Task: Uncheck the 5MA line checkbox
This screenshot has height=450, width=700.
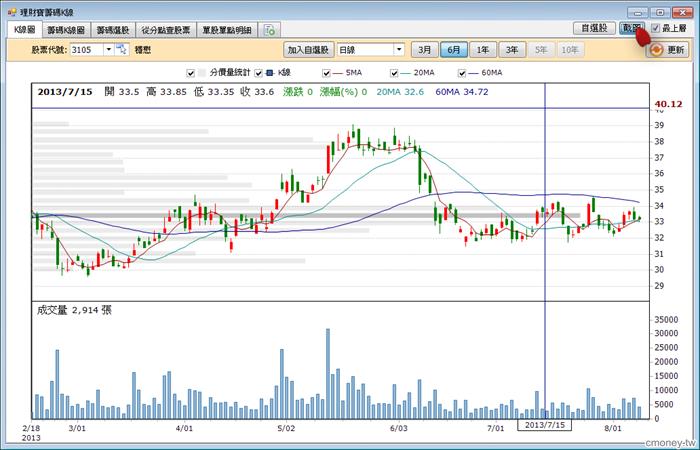Action: pos(326,73)
